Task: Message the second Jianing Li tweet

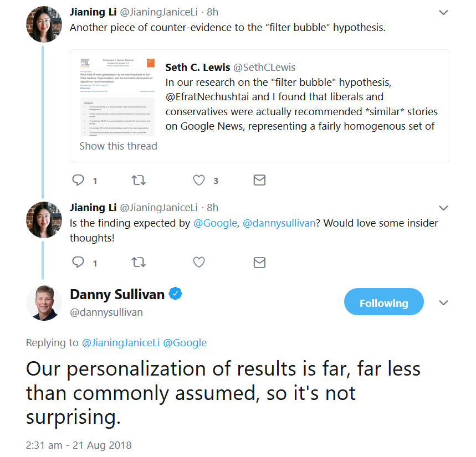Action: tap(259, 263)
